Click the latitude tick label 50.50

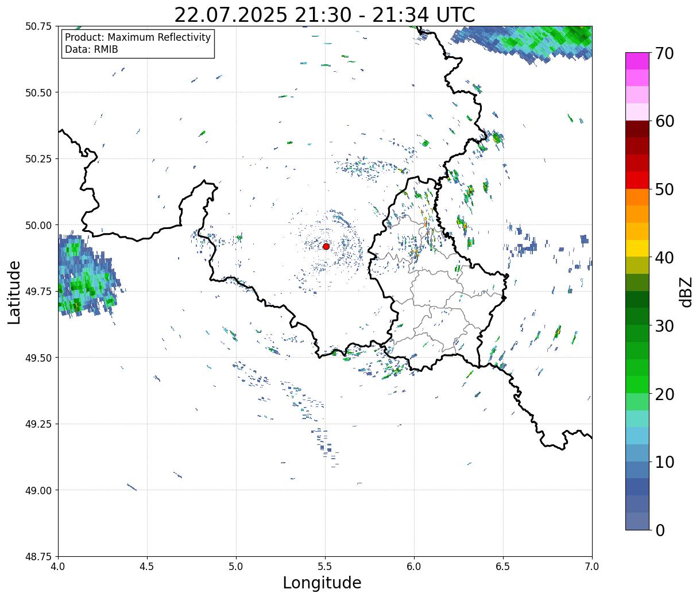[38, 93]
